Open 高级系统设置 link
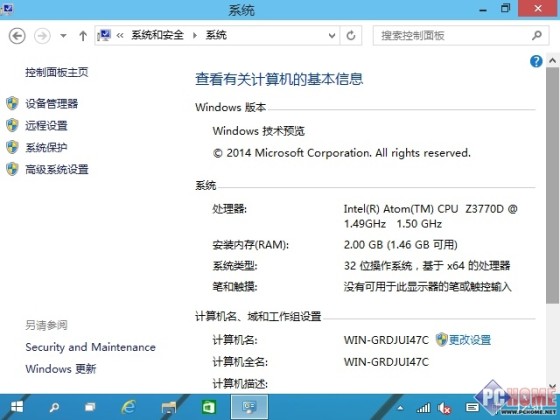The image size is (560, 420). point(56,169)
